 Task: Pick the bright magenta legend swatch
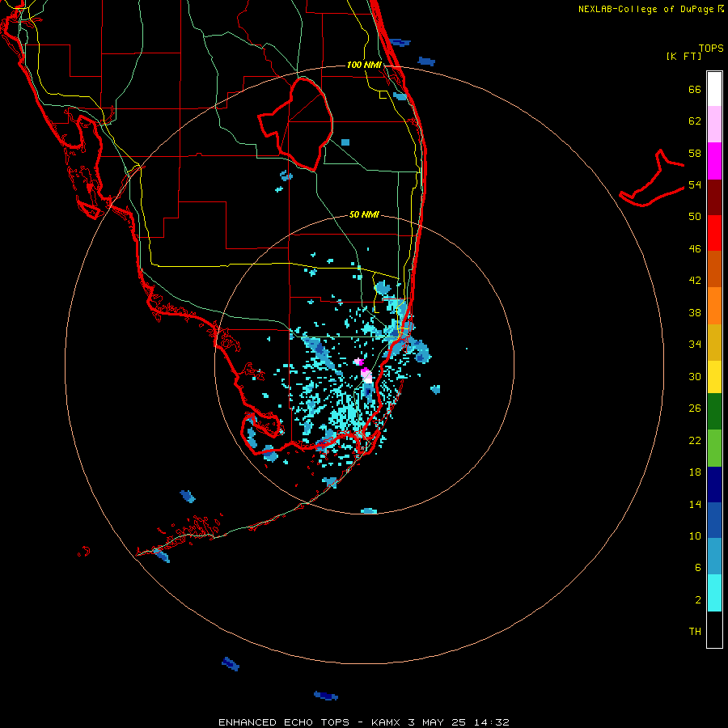point(714,161)
